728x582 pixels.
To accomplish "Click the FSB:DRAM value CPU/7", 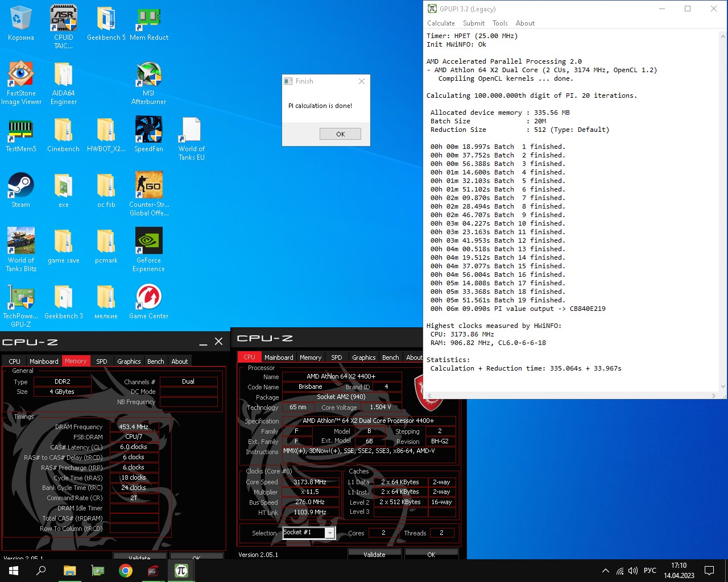I will tap(134, 437).
